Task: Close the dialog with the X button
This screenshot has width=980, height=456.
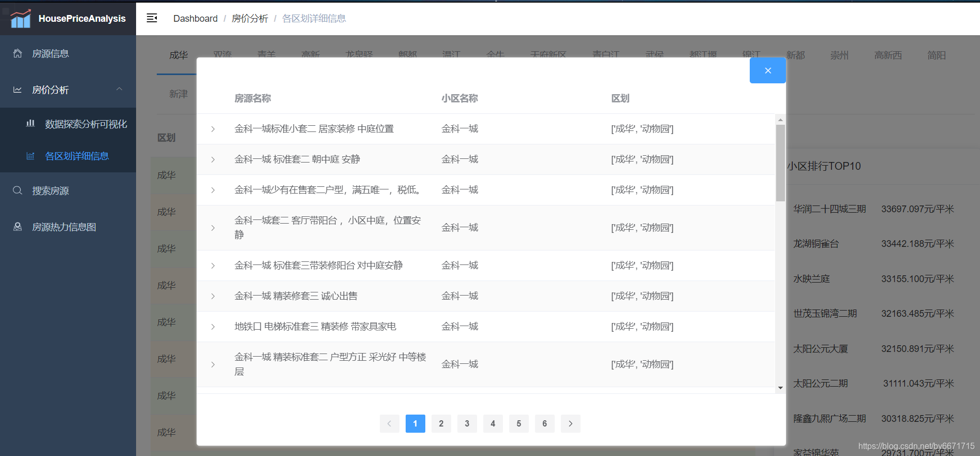Action: pyautogui.click(x=768, y=70)
